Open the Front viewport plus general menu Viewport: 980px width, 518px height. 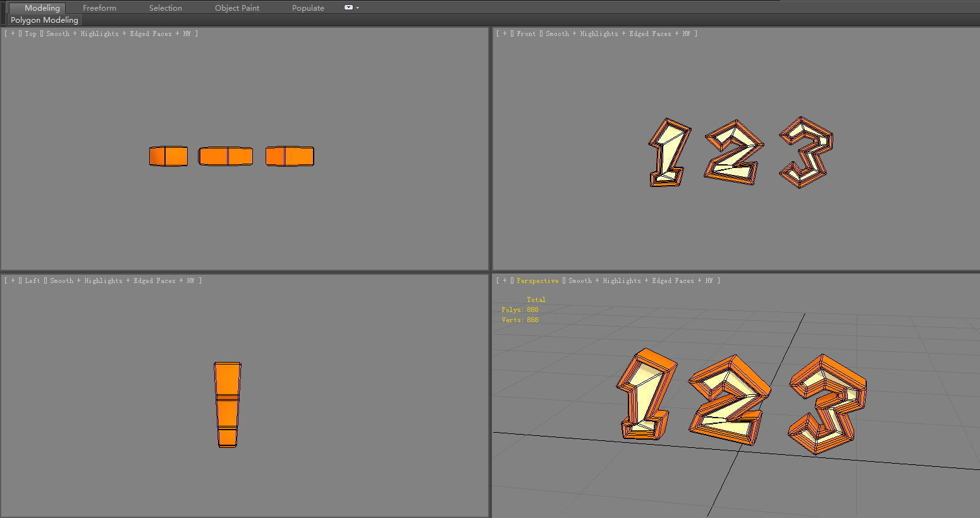(x=505, y=34)
